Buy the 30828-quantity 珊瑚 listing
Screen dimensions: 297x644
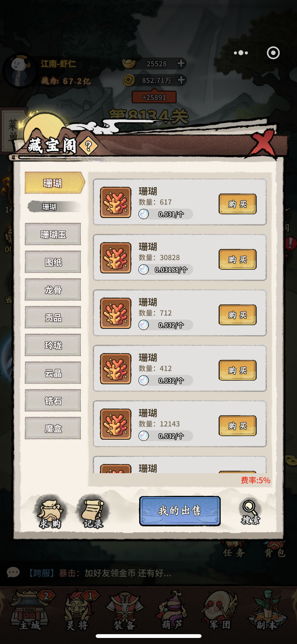point(238,259)
